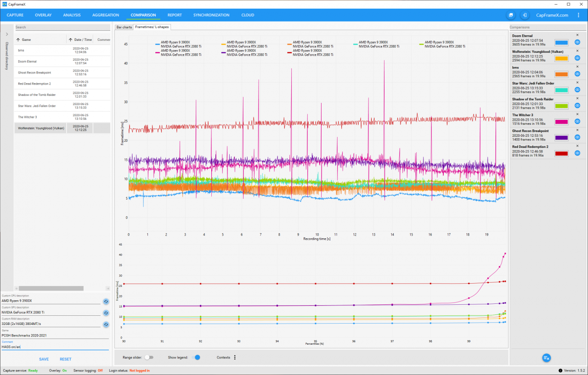Clear all comparisons with the round button

(546, 358)
